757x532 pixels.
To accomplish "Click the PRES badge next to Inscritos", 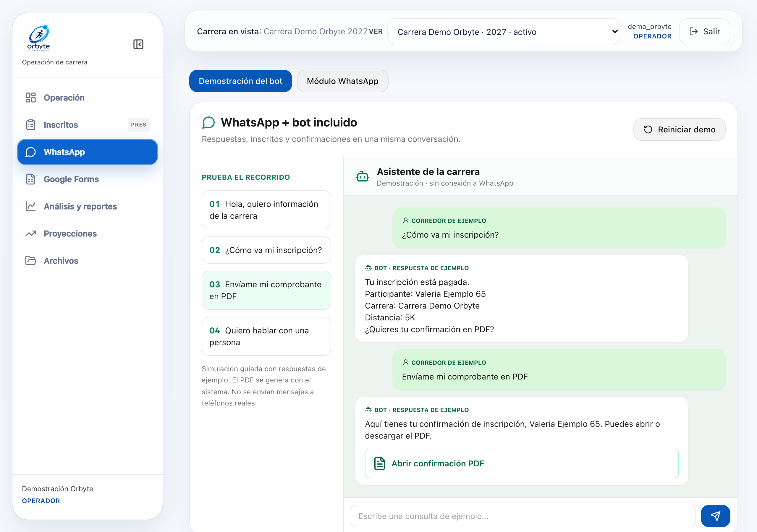I will click(138, 125).
